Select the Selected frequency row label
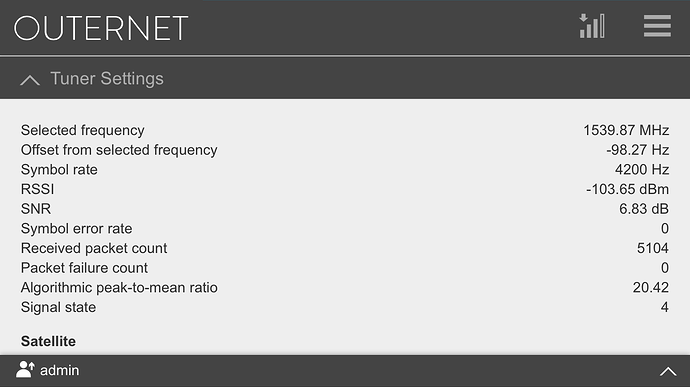Screen dimensions: 690x387 click(82, 130)
